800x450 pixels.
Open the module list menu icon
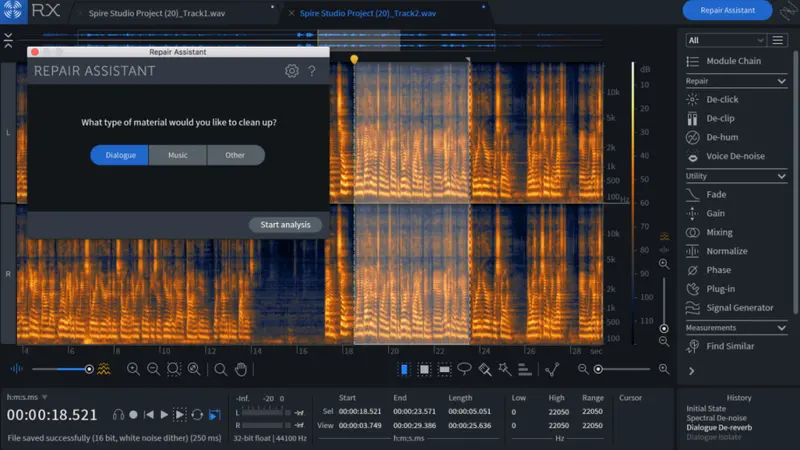pyautogui.click(x=778, y=40)
